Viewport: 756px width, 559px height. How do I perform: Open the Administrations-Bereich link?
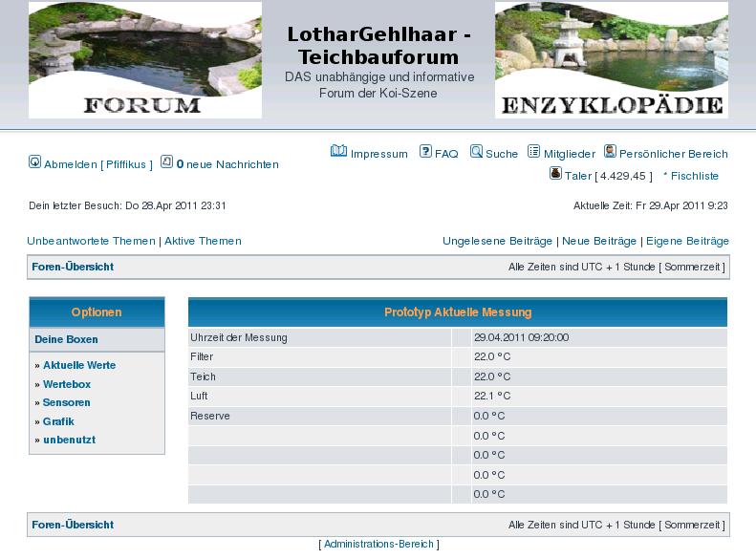pos(378,544)
